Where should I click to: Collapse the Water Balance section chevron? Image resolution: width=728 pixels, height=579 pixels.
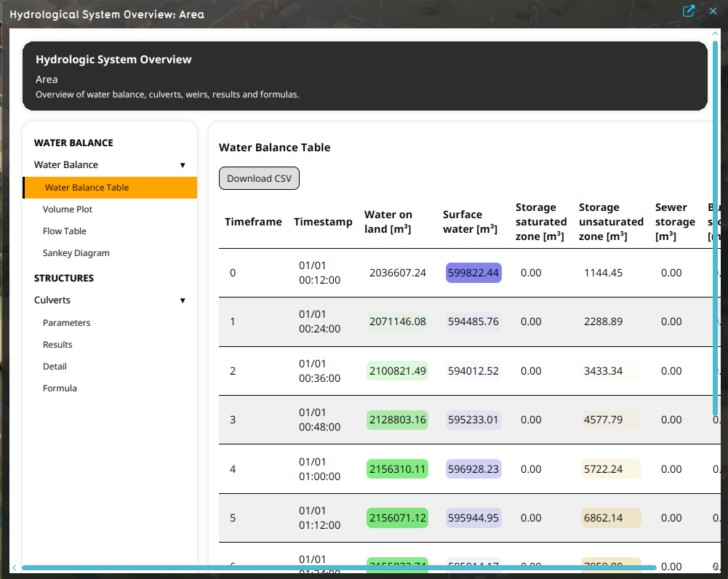pyautogui.click(x=183, y=165)
